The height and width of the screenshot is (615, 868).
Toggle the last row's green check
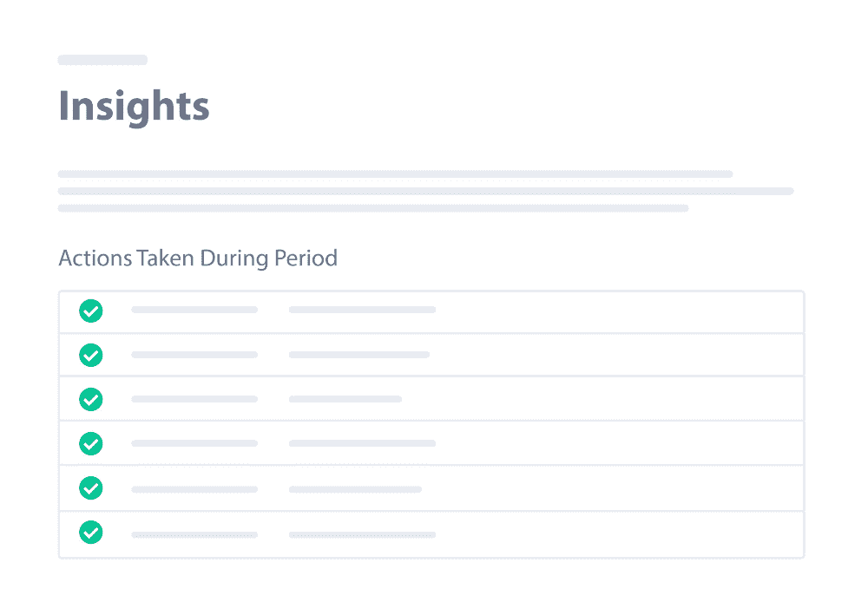[91, 533]
